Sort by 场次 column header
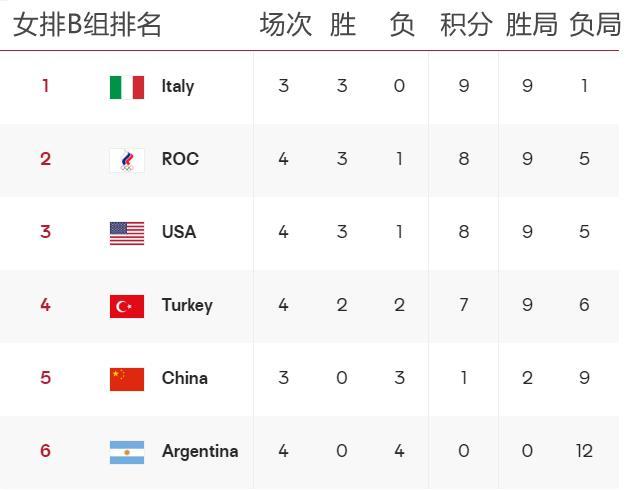This screenshot has height=490, width=629. click(x=286, y=25)
